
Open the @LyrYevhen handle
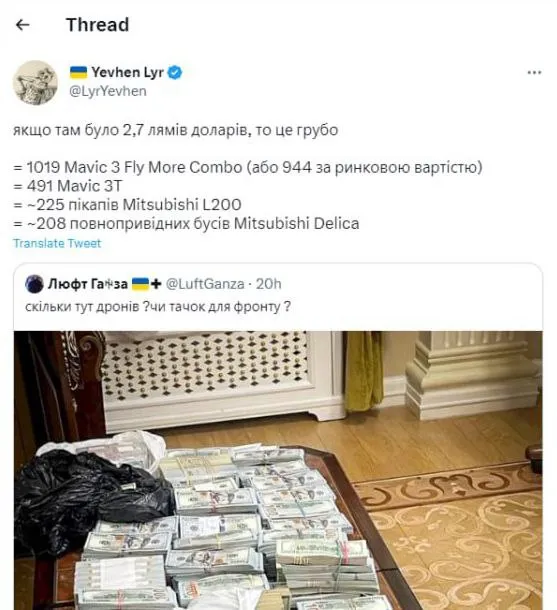coord(108,91)
